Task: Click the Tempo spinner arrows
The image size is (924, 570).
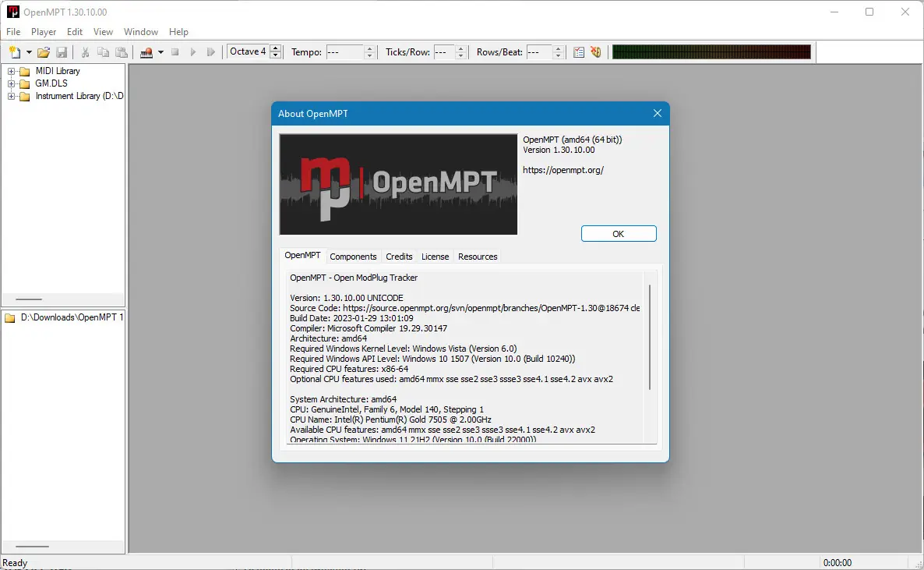Action: point(369,52)
